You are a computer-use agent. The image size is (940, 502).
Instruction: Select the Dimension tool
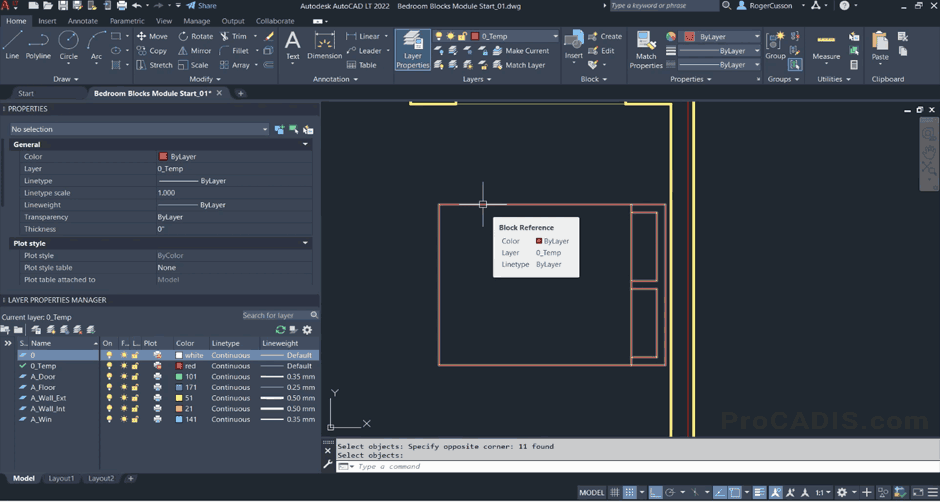pyautogui.click(x=324, y=46)
